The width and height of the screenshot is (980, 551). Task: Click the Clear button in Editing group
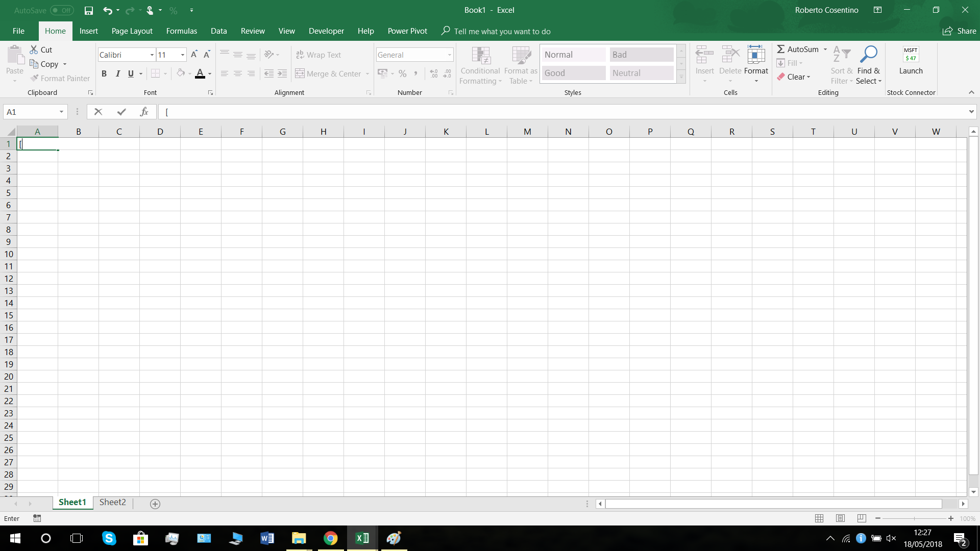[795, 76]
